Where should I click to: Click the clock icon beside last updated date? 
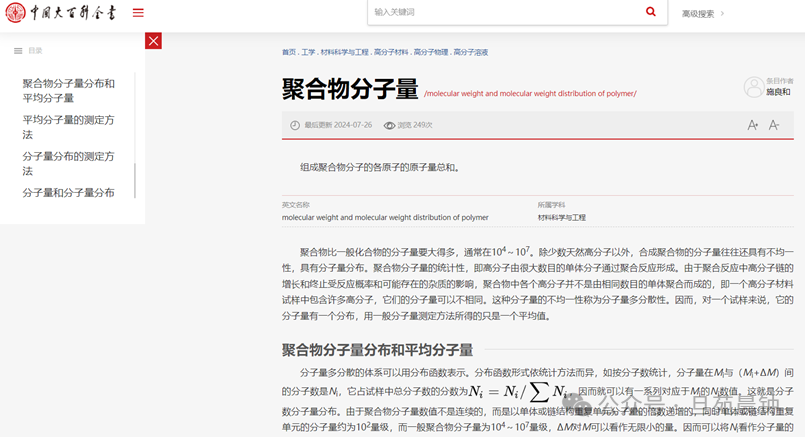[x=295, y=125]
